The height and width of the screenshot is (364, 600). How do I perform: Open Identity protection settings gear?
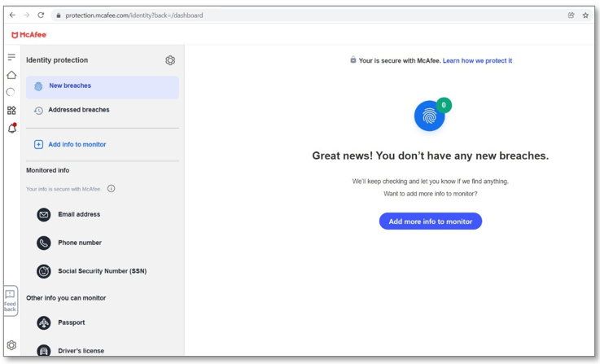[x=170, y=60]
